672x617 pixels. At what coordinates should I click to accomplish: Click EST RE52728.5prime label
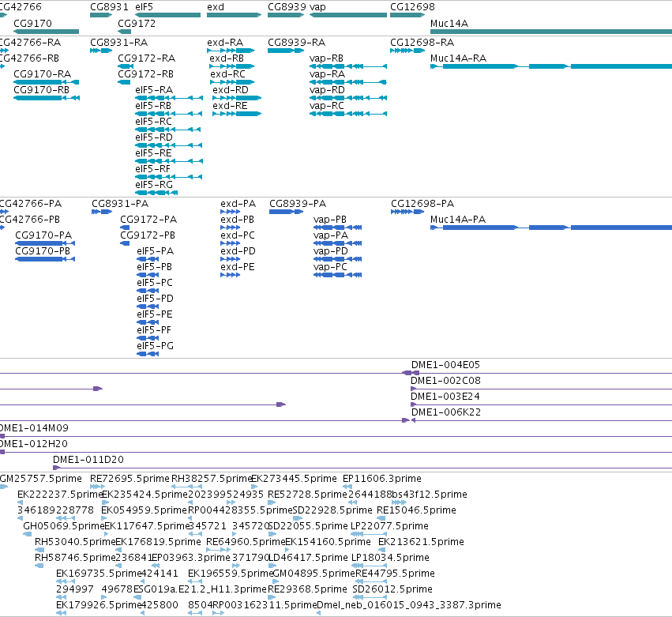pyautogui.click(x=307, y=495)
